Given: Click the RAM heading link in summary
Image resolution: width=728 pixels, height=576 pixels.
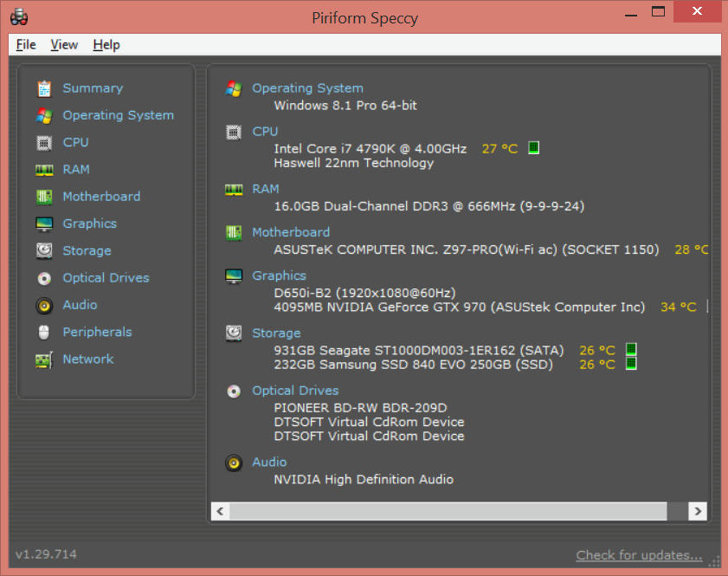Looking at the screenshot, I should tap(266, 190).
